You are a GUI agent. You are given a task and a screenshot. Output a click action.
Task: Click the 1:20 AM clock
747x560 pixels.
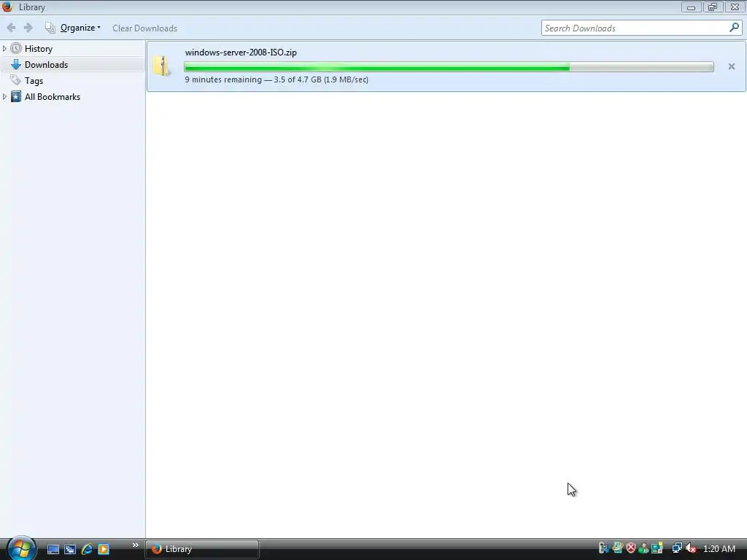(x=719, y=549)
